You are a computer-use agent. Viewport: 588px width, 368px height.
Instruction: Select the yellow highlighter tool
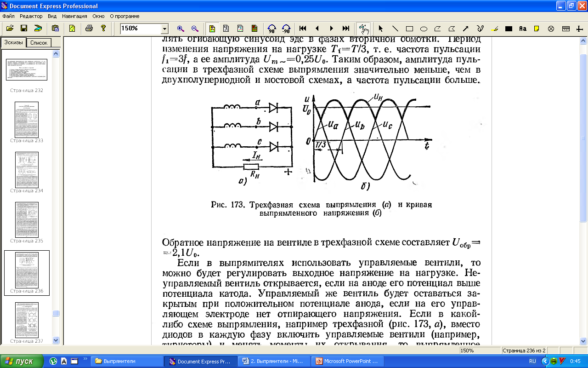(495, 28)
